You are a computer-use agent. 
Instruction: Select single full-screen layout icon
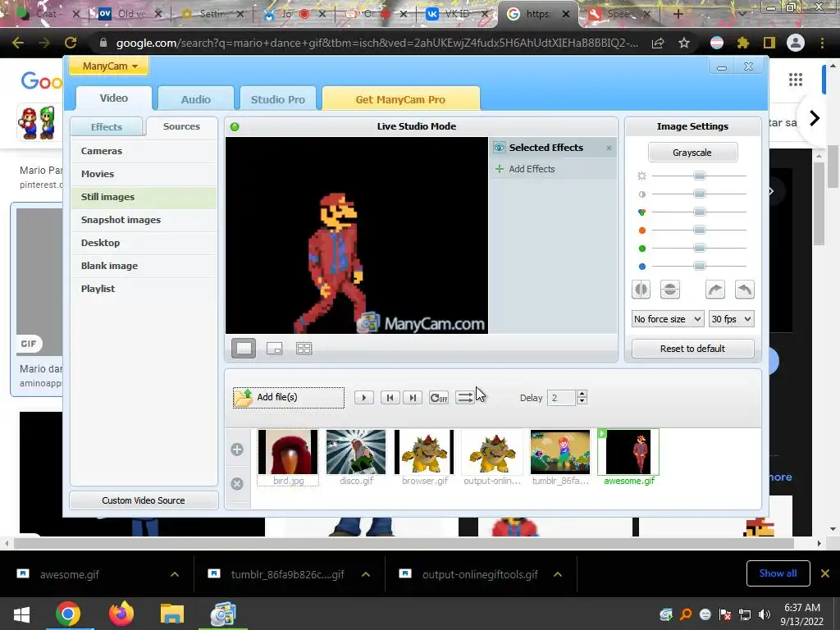244,349
